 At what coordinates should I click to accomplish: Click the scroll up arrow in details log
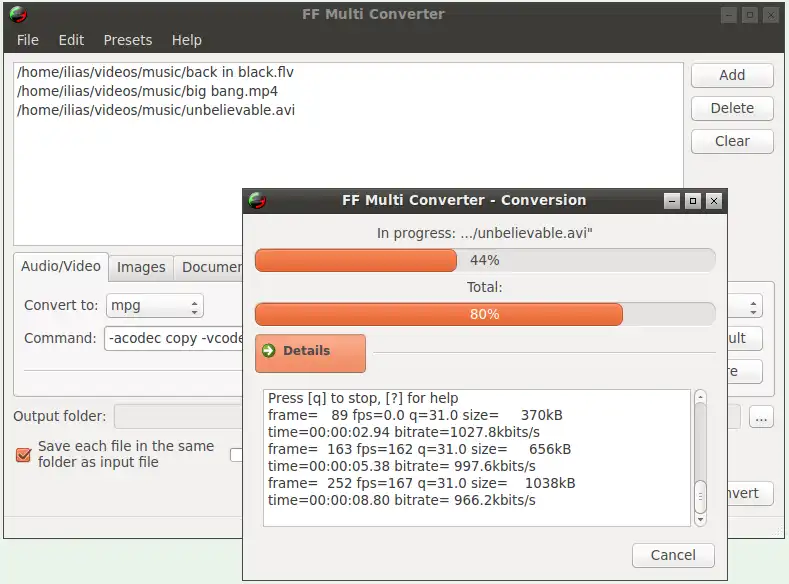700,397
